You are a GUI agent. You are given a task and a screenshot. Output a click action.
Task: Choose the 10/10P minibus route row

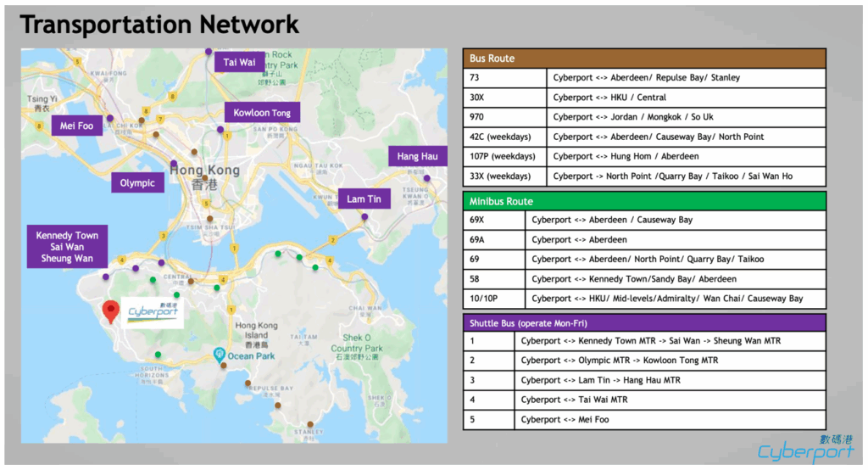pos(644,299)
